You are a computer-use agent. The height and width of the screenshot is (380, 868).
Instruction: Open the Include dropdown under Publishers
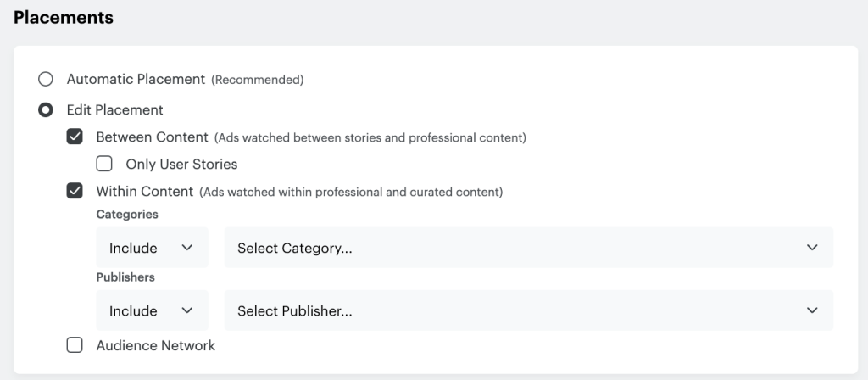point(153,310)
